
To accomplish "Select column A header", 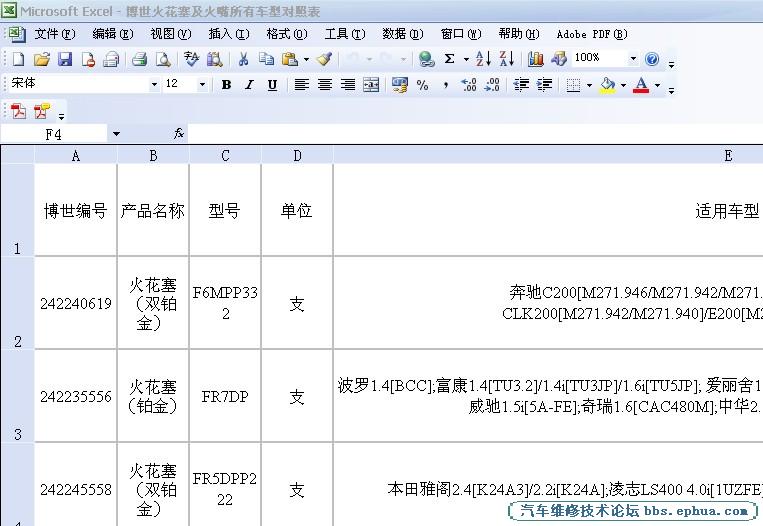I will 75,156.
